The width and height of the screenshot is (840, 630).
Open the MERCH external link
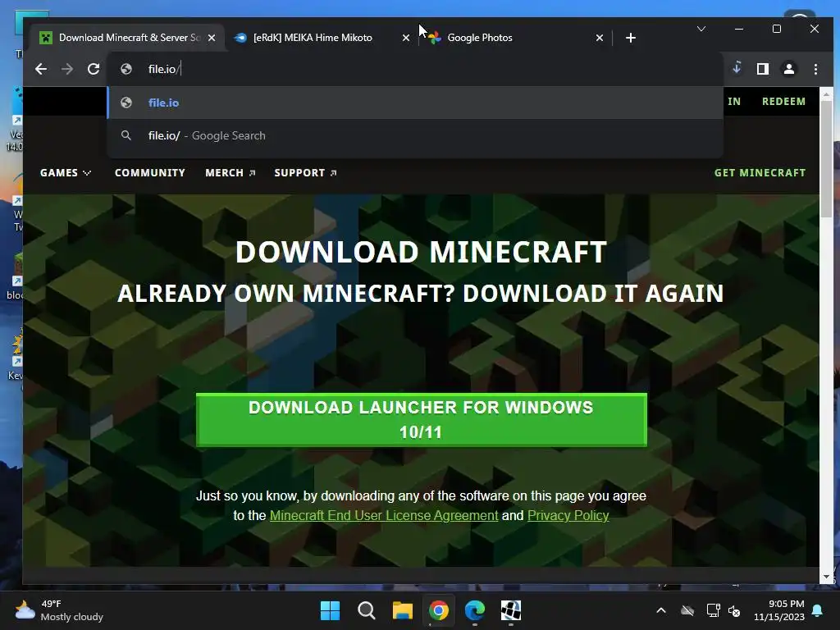point(231,173)
